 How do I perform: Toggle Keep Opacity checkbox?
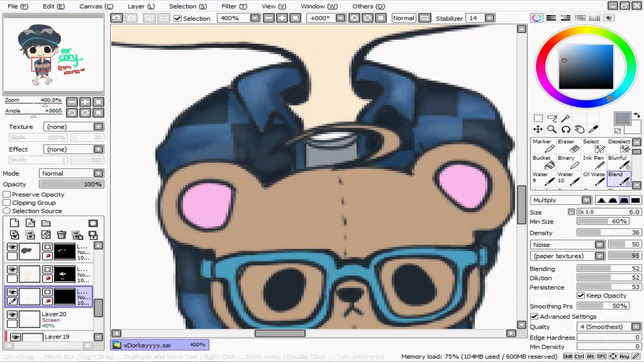click(x=581, y=296)
